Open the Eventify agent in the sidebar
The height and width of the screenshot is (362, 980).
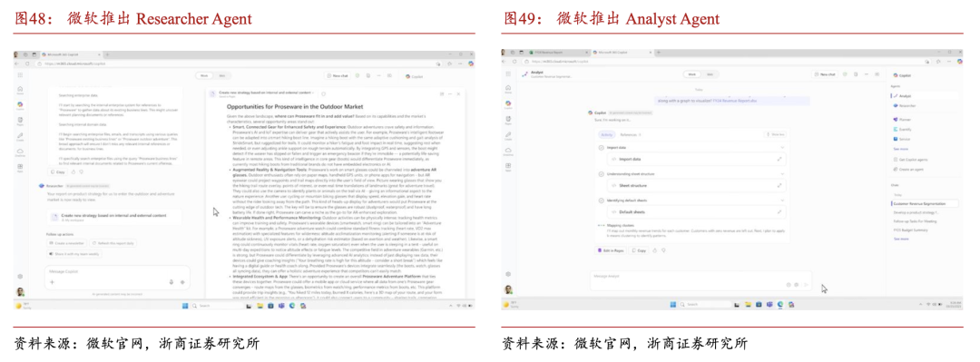click(905, 129)
